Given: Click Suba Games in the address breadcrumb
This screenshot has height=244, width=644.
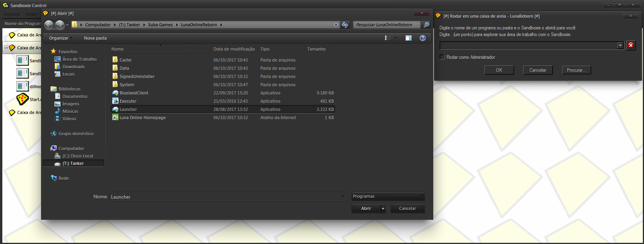Looking at the screenshot, I should [x=160, y=25].
